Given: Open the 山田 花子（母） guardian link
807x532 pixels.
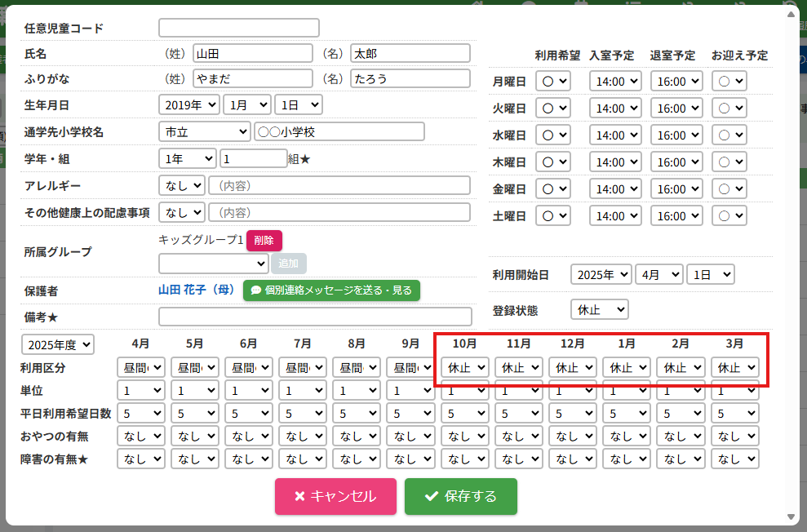Looking at the screenshot, I should [197, 290].
